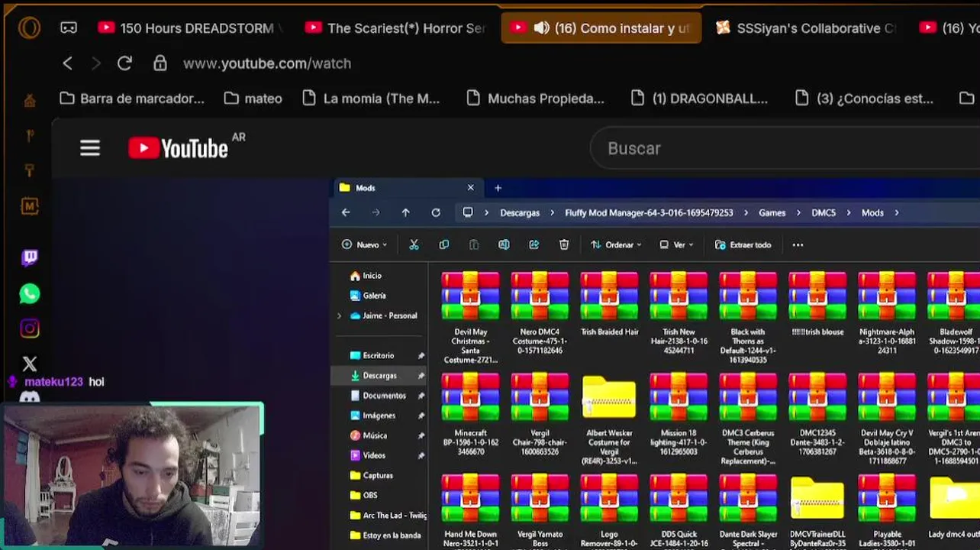
Task: Open the GX Corner gamepad icon
Action: pyautogui.click(x=69, y=28)
